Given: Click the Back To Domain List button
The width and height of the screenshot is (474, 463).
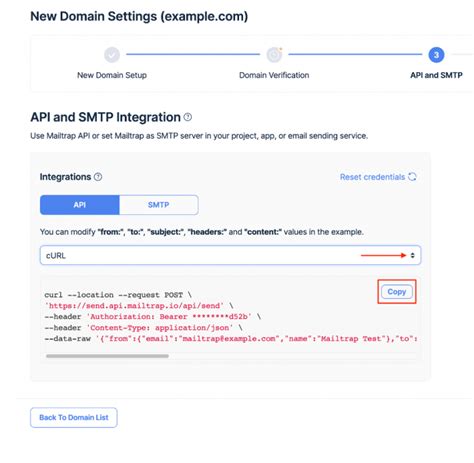Looking at the screenshot, I should [74, 417].
